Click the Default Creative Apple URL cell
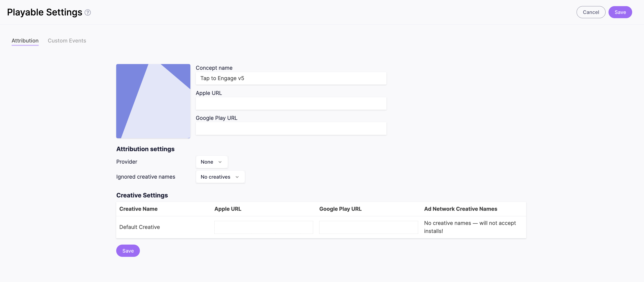Viewport: 644px width, 282px height. click(x=263, y=227)
